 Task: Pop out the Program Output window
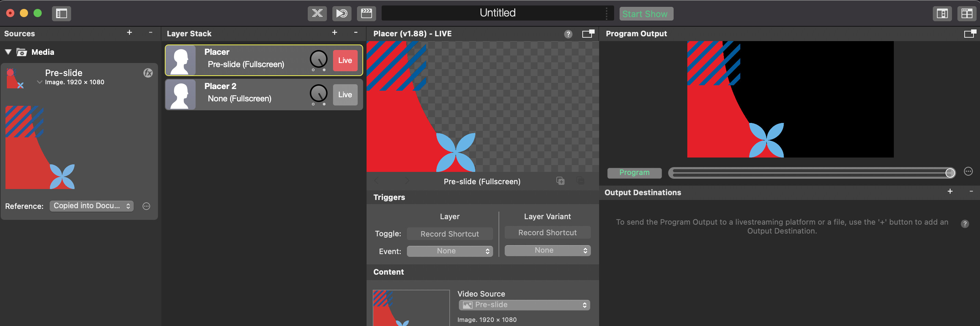point(969,34)
